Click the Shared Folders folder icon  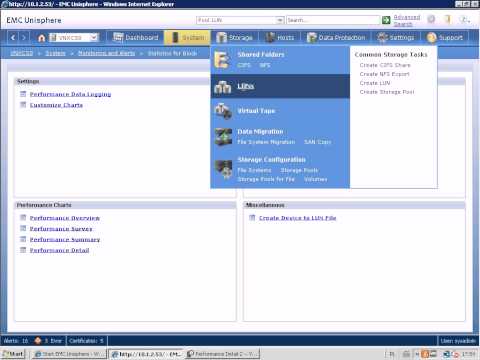coord(221,60)
